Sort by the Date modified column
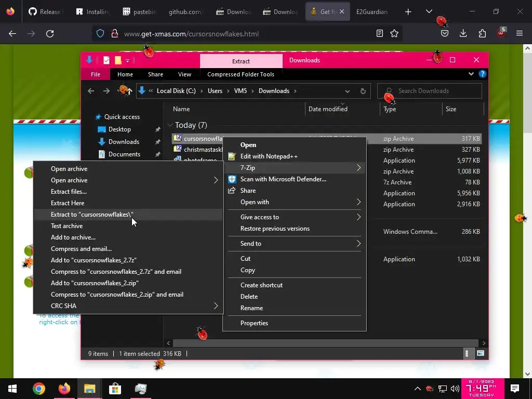The height and width of the screenshot is (399, 532). [x=328, y=109]
